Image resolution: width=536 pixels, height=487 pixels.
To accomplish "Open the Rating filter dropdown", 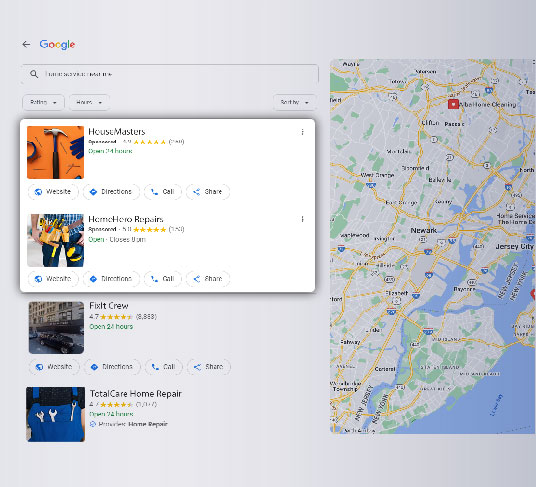I will [x=43, y=102].
